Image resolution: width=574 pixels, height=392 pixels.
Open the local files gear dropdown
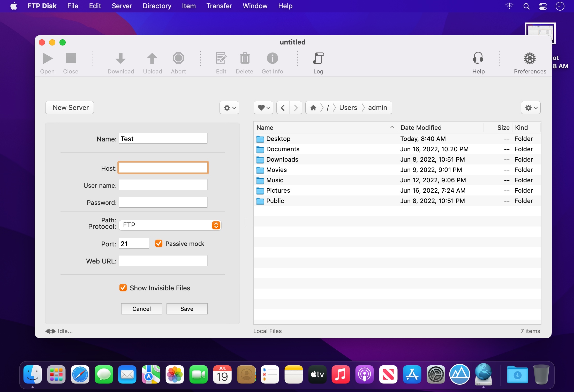(531, 108)
